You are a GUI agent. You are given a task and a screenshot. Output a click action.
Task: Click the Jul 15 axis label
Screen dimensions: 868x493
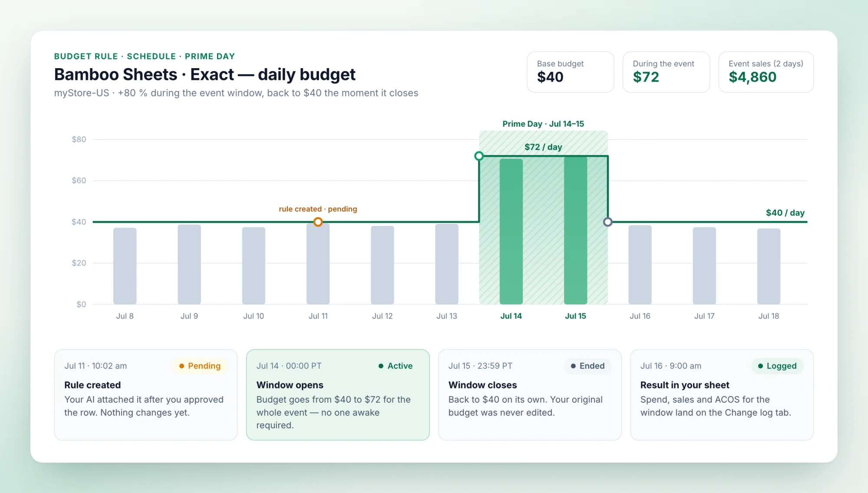[x=575, y=316]
